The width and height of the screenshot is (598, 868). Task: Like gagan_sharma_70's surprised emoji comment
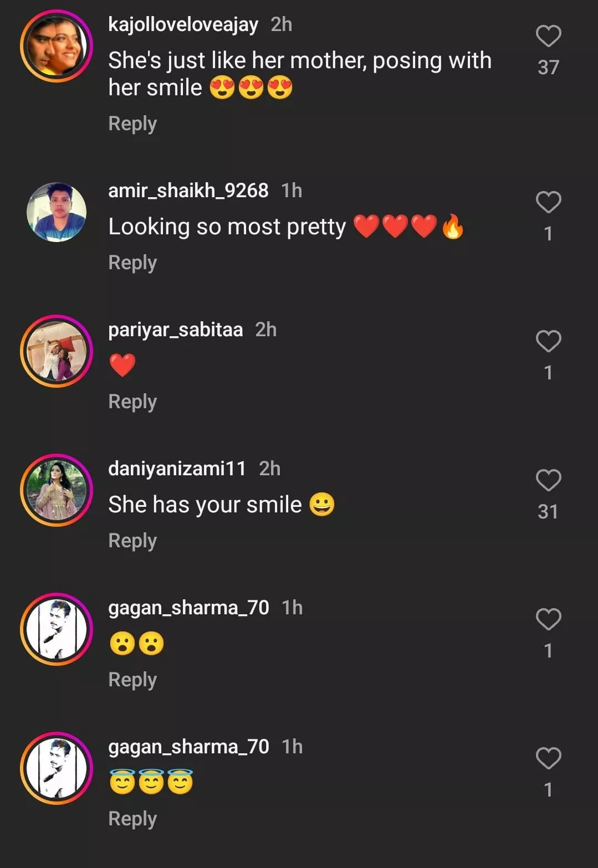tap(548, 620)
